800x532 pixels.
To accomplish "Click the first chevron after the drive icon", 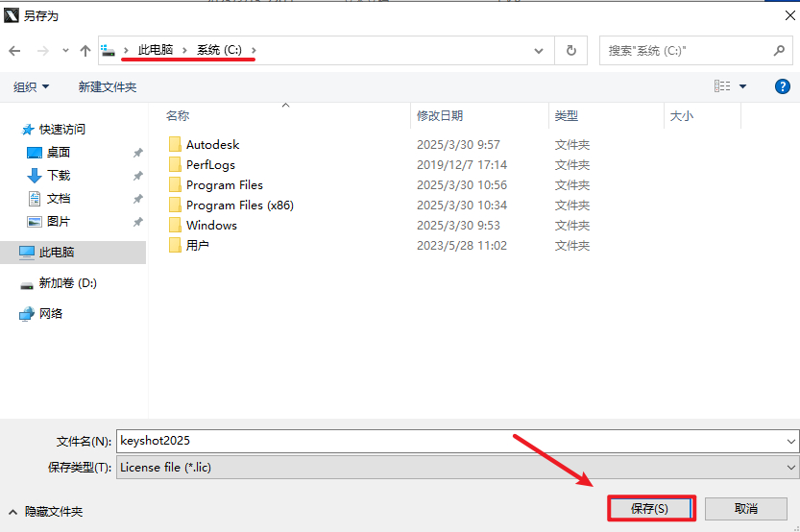I will (x=126, y=50).
